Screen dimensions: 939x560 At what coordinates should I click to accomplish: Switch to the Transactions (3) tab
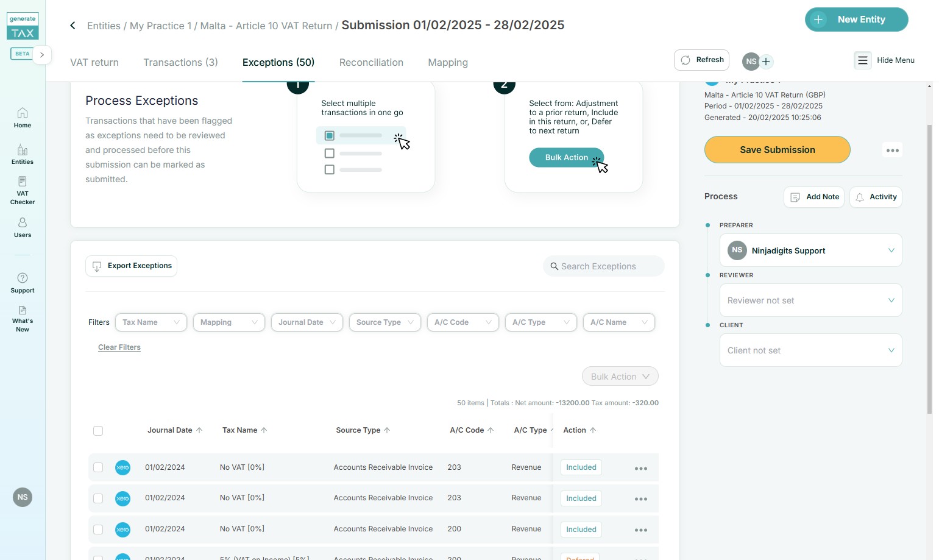180,62
